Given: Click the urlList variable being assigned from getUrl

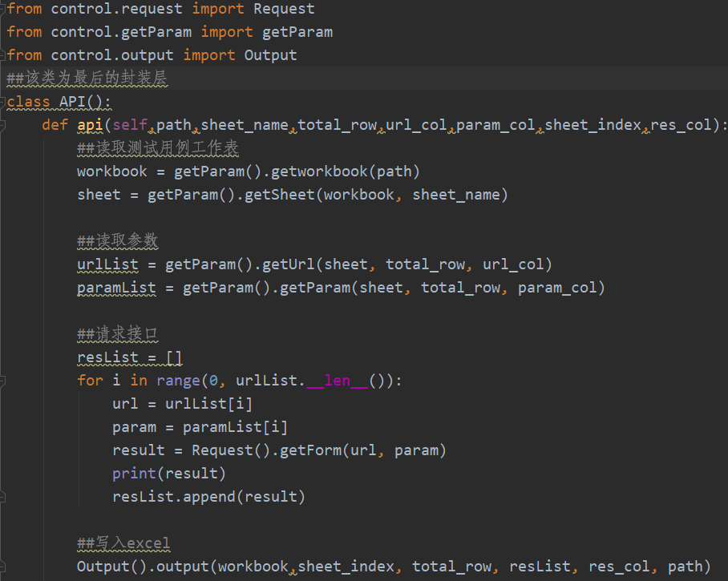Looking at the screenshot, I should pos(107,264).
